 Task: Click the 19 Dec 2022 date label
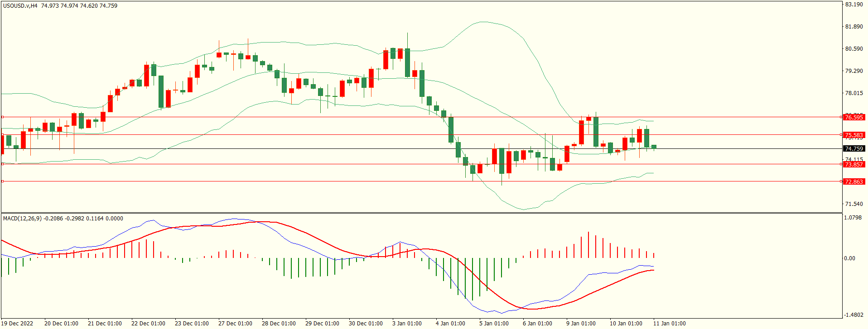click(x=17, y=323)
